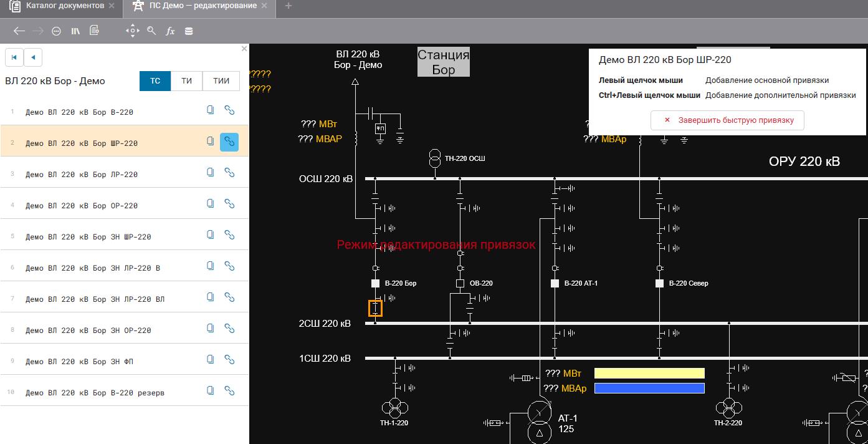Select the ТС signal type toggle
The image size is (868, 444).
pyautogui.click(x=155, y=81)
